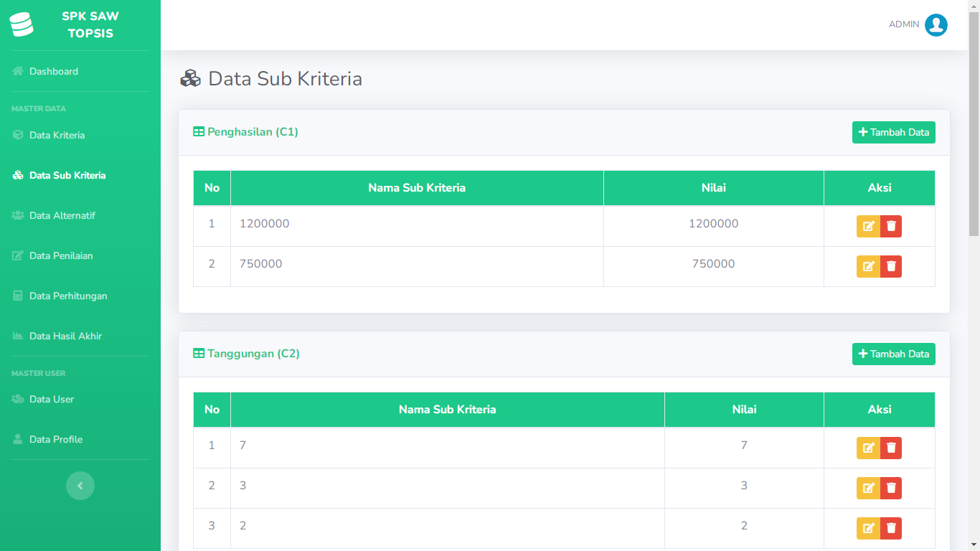Click the table icon next to Tanggungan (C2)
Screen dimensions: 980x551
pyautogui.click(x=199, y=354)
